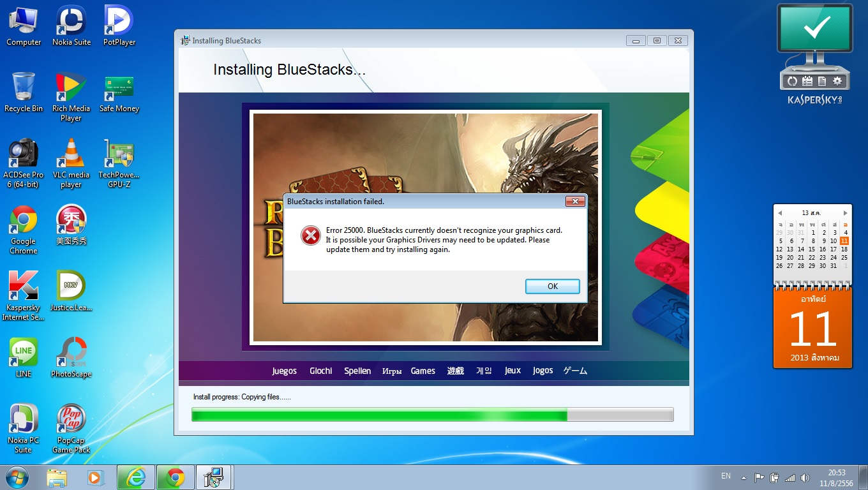Select highlighted day 11 in calendar grid

tap(844, 241)
